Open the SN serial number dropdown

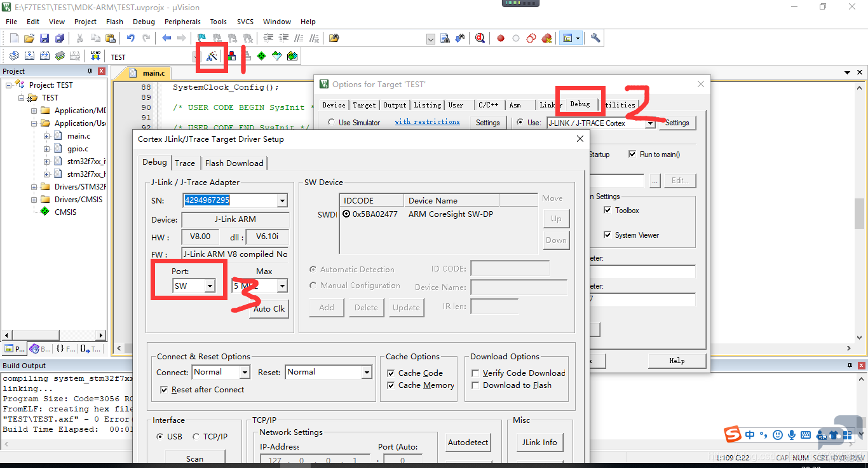282,200
